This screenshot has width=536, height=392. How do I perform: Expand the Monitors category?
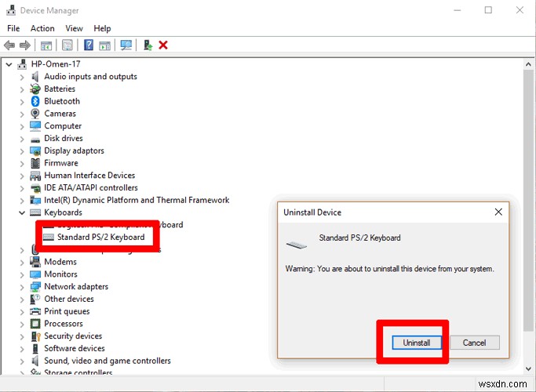coord(22,274)
